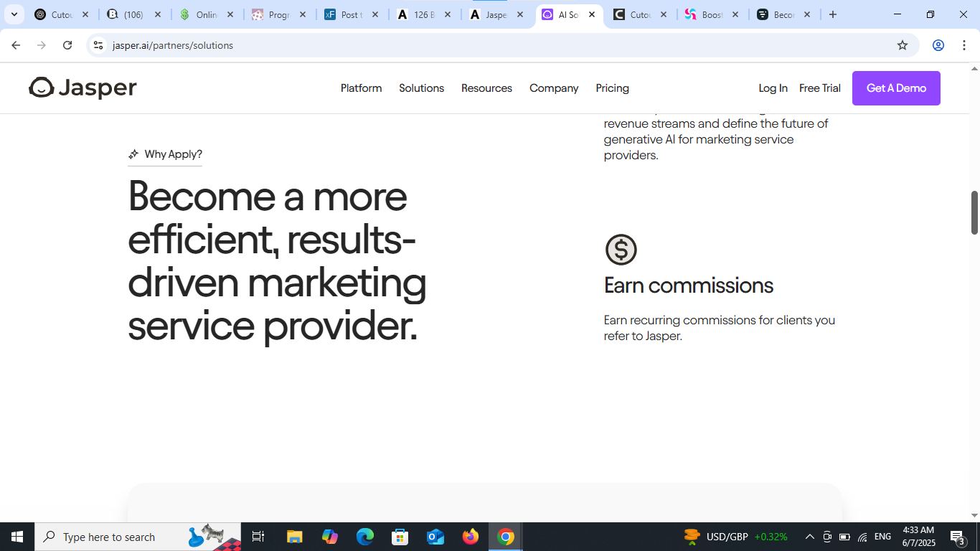The height and width of the screenshot is (551, 980).
Task: Open network settings tray icon
Action: (862, 537)
